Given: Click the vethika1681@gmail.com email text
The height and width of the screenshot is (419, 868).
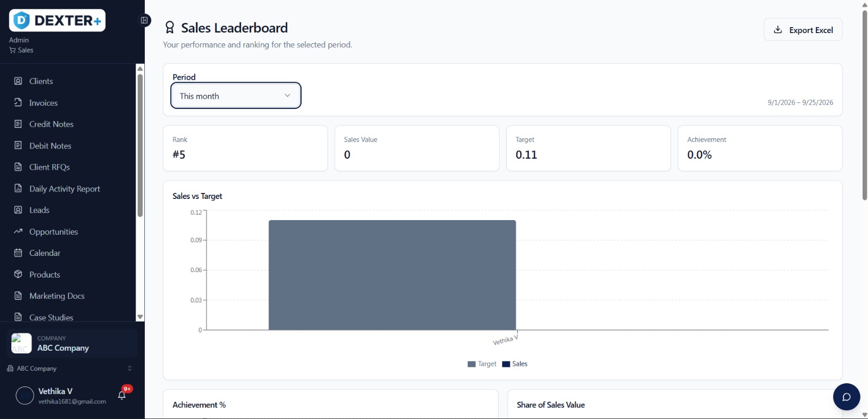Looking at the screenshot, I should click(72, 402).
